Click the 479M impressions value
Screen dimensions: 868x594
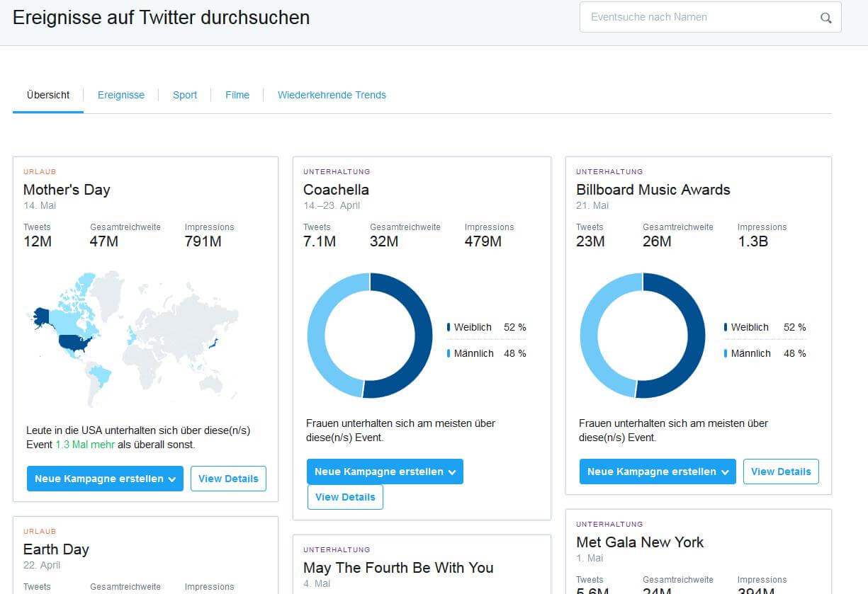483,241
